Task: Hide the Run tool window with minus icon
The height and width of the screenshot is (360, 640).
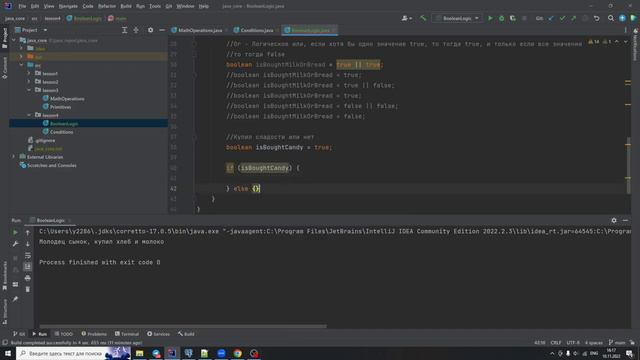Action: coord(625,220)
